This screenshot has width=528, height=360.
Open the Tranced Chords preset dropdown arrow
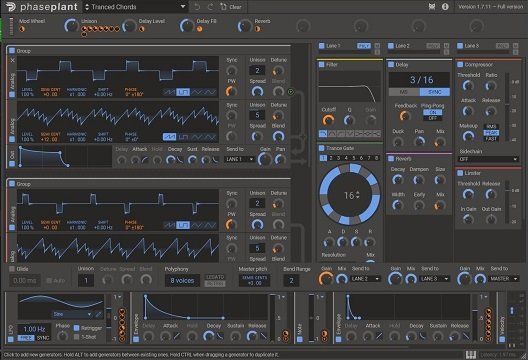tap(183, 7)
